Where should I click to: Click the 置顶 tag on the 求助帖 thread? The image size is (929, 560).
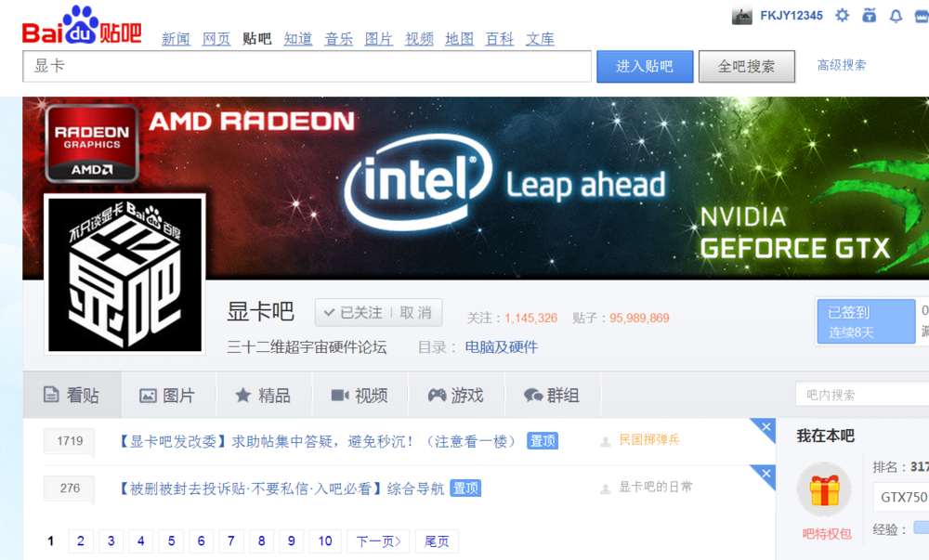tap(543, 441)
